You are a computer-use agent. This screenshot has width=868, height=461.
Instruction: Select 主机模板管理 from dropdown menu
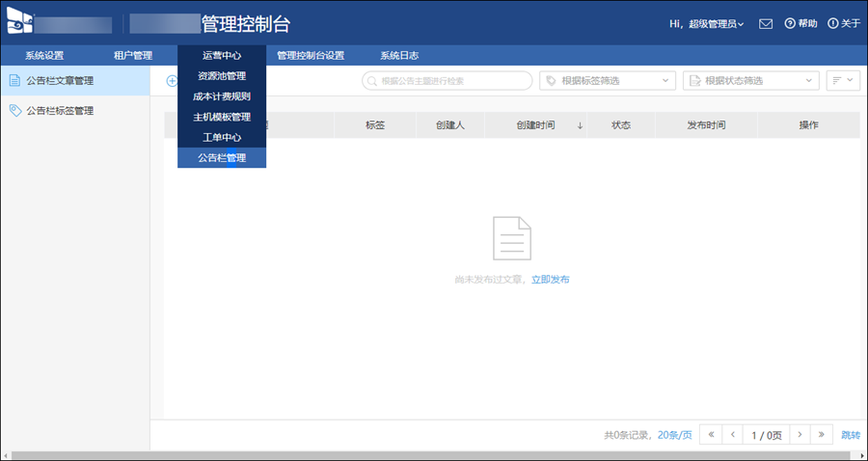222,117
